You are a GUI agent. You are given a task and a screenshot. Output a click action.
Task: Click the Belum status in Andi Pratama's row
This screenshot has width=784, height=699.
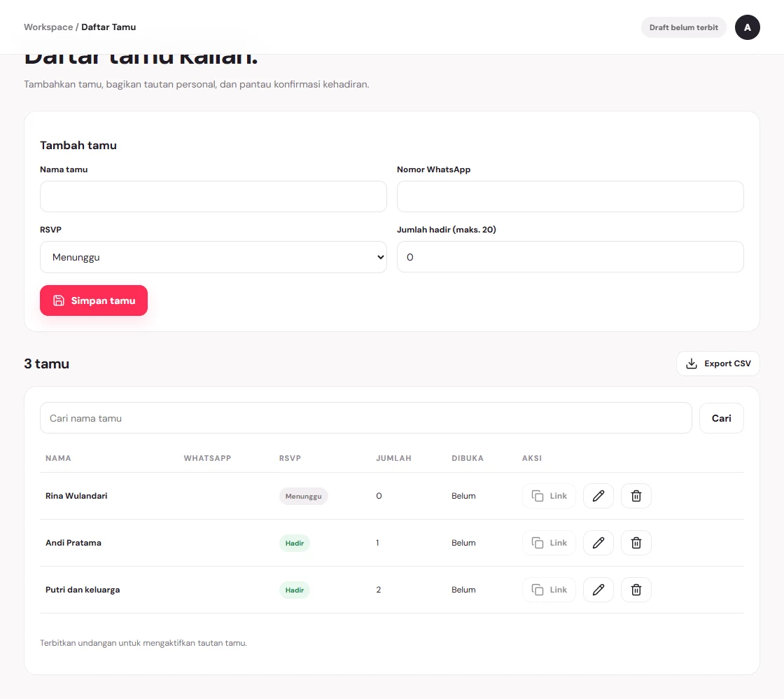click(x=463, y=543)
